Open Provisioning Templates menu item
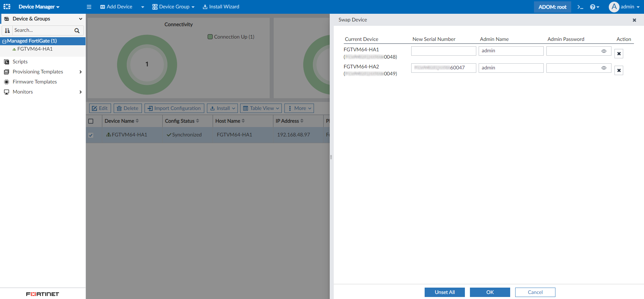 pyautogui.click(x=38, y=72)
